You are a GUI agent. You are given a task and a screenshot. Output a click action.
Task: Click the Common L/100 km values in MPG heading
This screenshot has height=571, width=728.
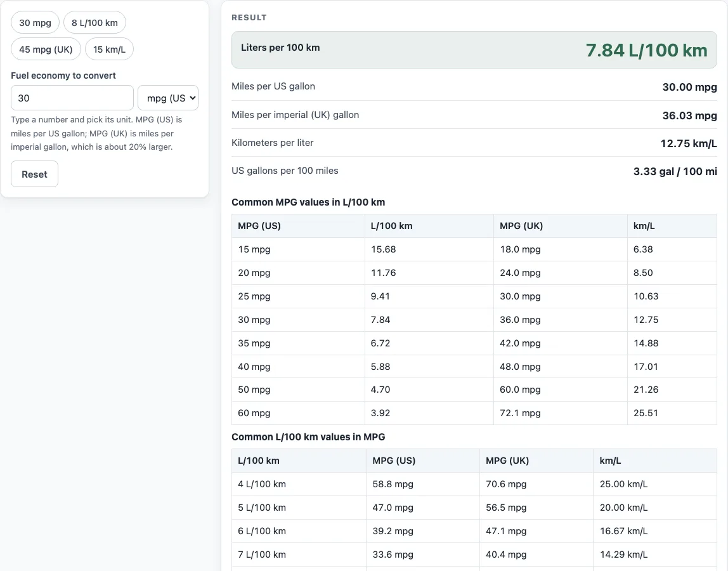point(308,437)
